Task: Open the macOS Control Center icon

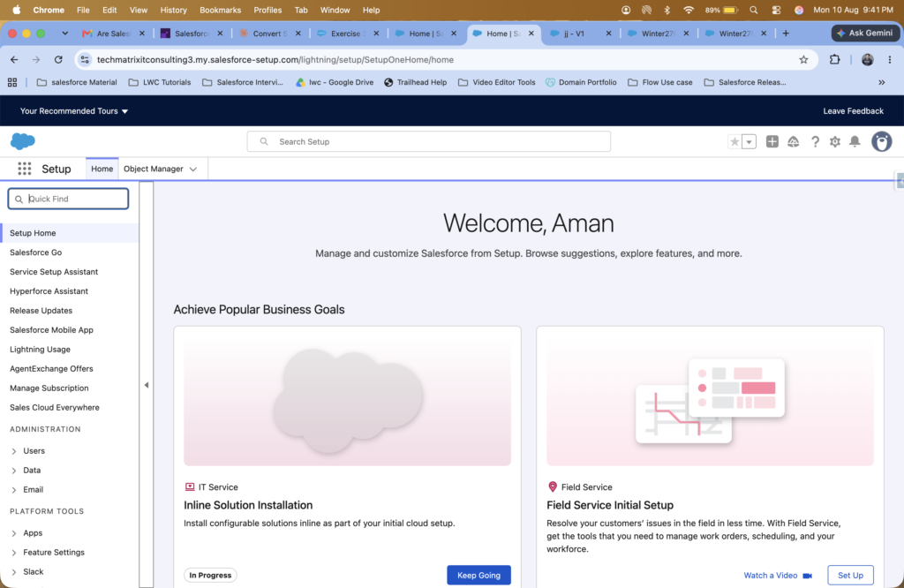Action: coord(776,10)
